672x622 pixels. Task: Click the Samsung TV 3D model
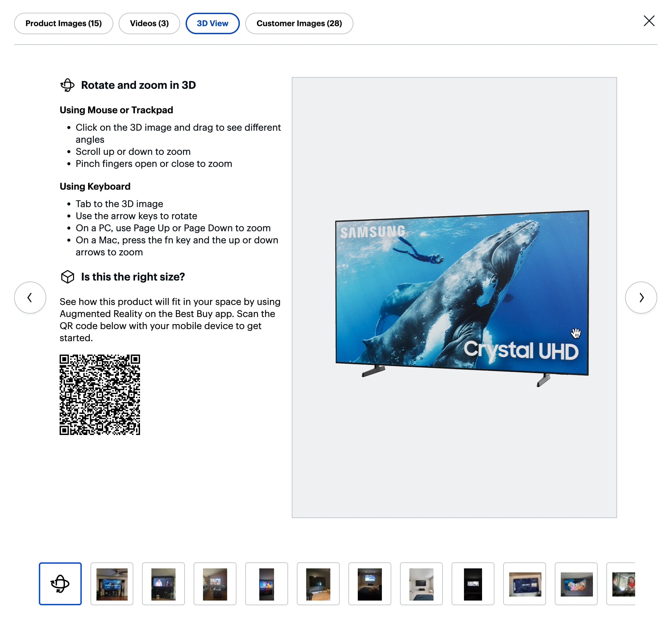click(x=462, y=298)
